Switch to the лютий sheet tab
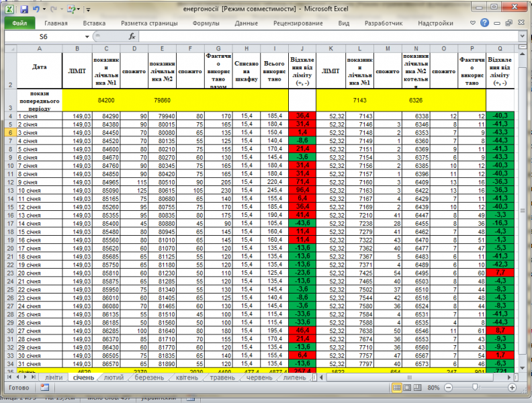Screen dimensions: 532x403 (x=114, y=377)
